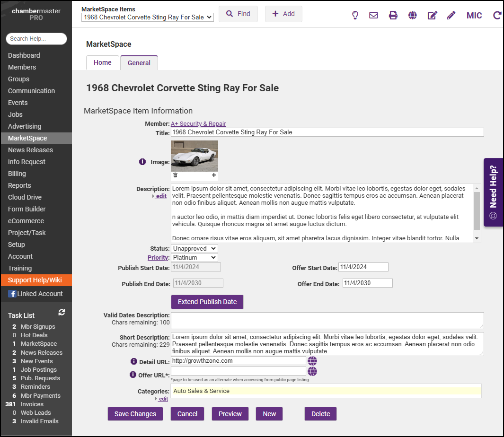504x437 pixels.
Task: Click the pencil edit icon in header
Action: point(451,15)
